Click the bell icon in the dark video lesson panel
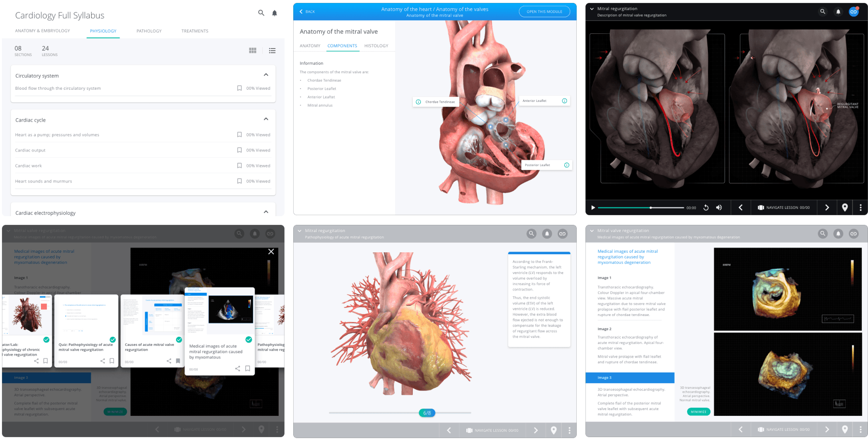 click(x=838, y=12)
